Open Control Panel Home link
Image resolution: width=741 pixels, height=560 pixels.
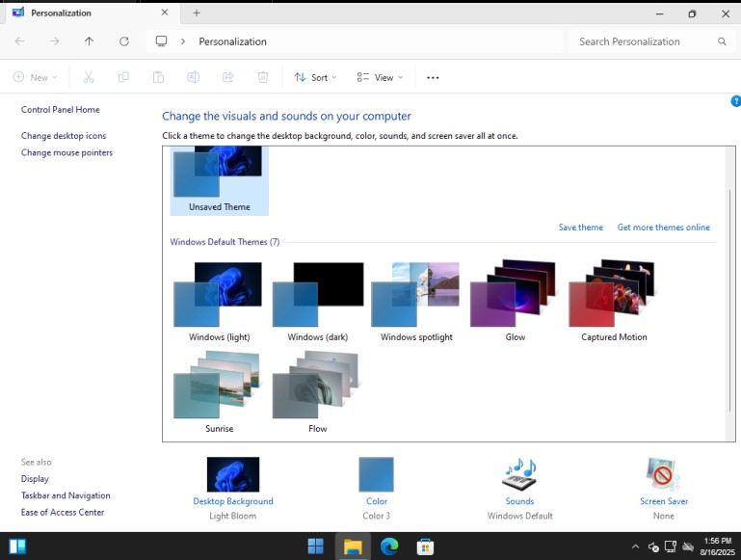point(61,110)
